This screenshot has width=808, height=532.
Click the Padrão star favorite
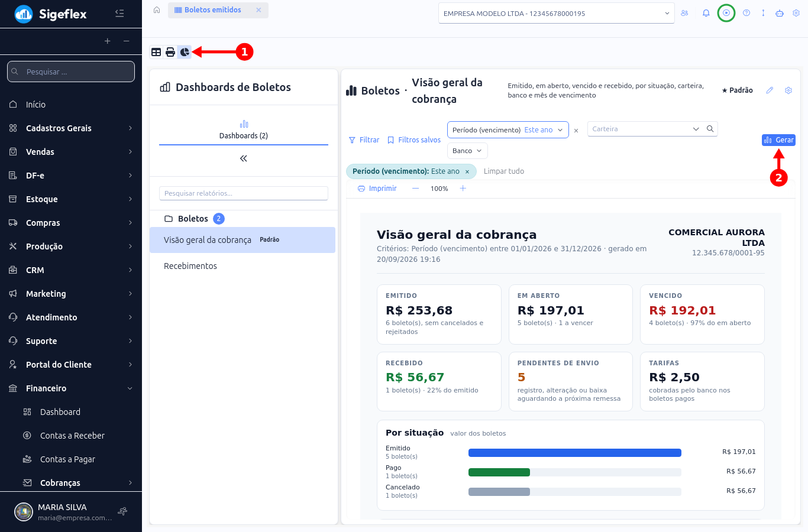tap(737, 90)
